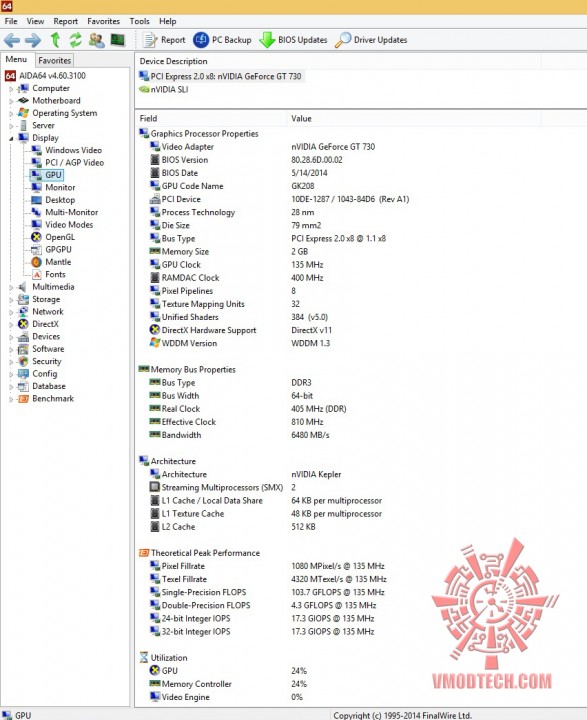Expand the Network tree node
The height and width of the screenshot is (720, 587).
pos(11,312)
